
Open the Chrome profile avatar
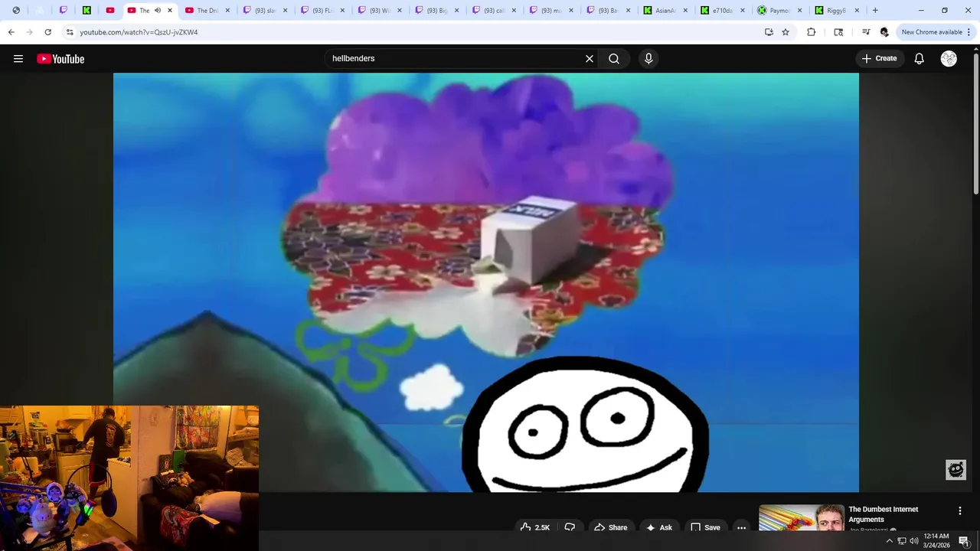coord(884,32)
